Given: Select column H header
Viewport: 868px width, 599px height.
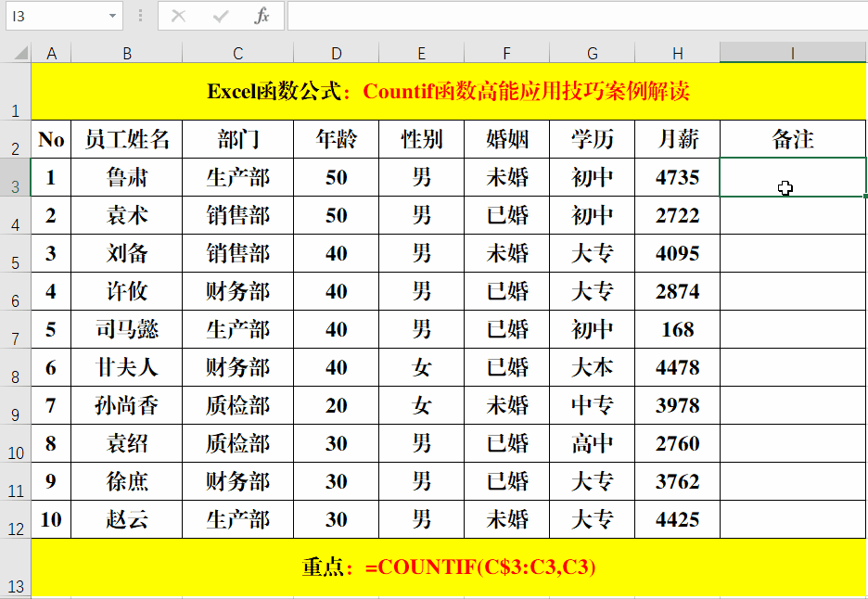Looking at the screenshot, I should 677,53.
